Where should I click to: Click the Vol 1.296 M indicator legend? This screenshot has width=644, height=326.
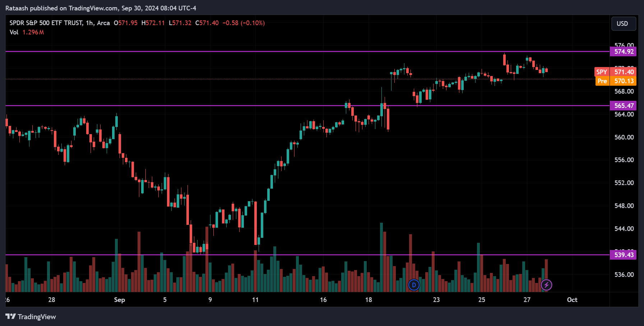(x=27, y=32)
